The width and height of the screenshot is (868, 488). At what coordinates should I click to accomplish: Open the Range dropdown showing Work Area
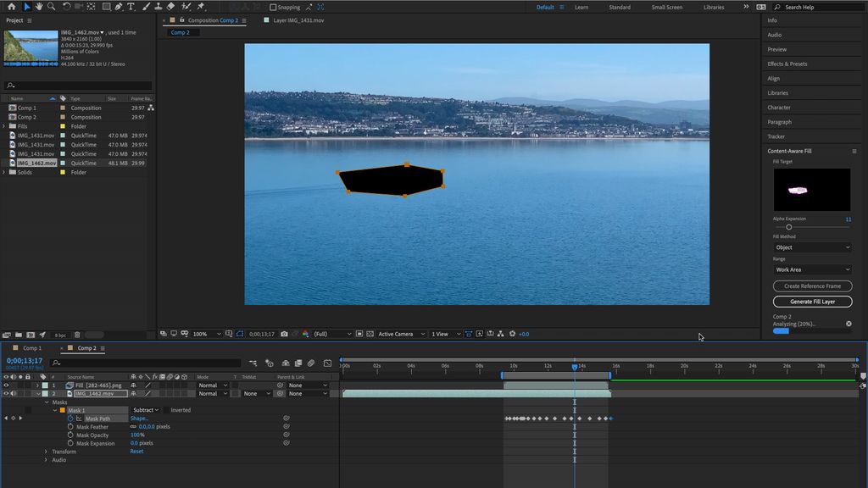point(811,269)
